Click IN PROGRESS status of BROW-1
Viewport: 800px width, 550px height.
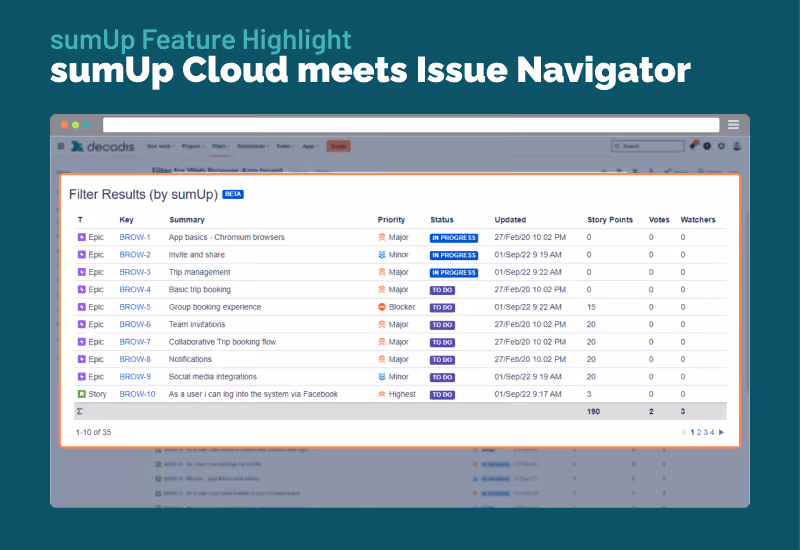point(454,238)
